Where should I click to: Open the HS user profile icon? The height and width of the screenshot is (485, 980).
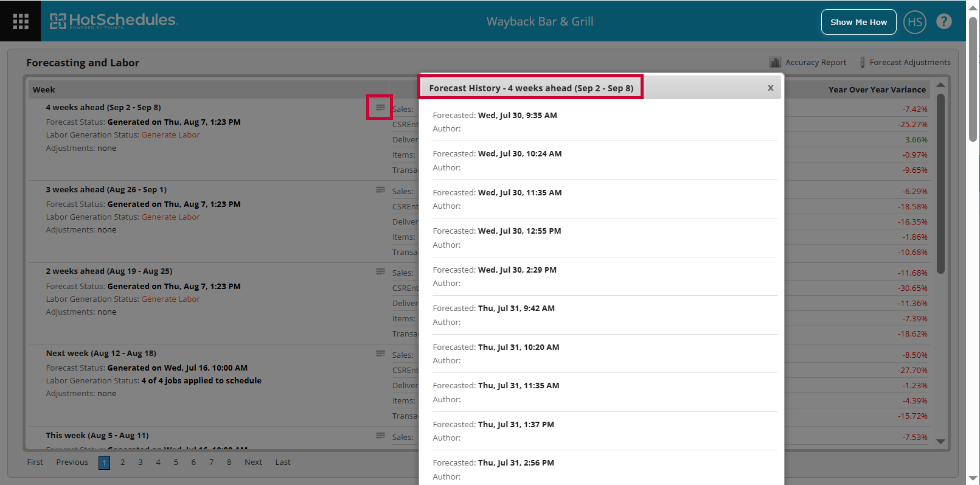(x=914, y=22)
